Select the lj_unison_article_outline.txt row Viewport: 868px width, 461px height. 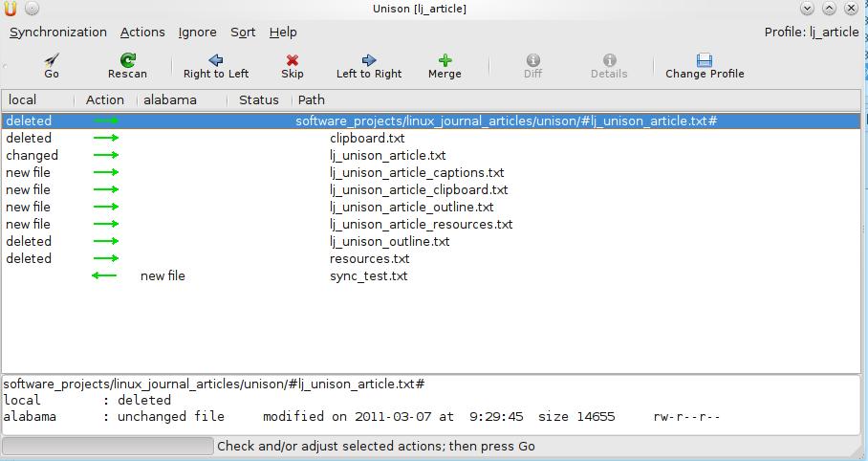click(x=431, y=207)
